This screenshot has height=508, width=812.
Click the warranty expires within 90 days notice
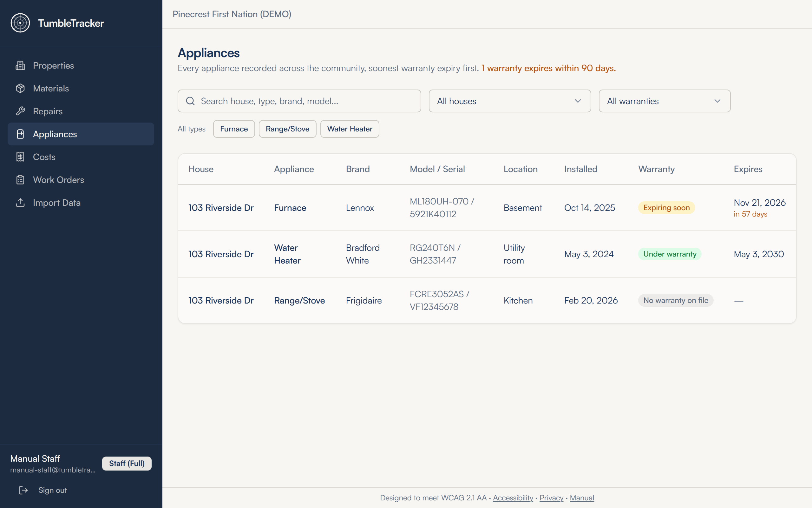549,68
